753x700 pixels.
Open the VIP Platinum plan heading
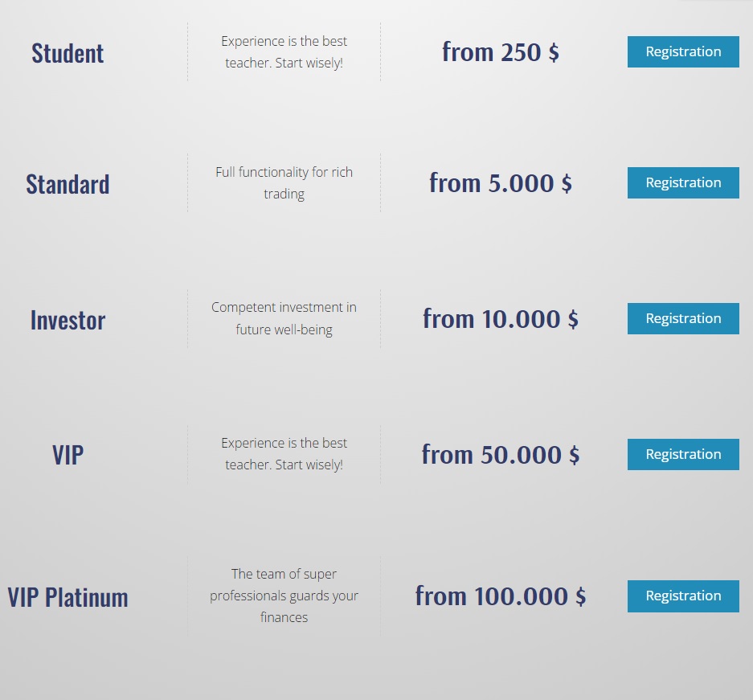(x=68, y=597)
